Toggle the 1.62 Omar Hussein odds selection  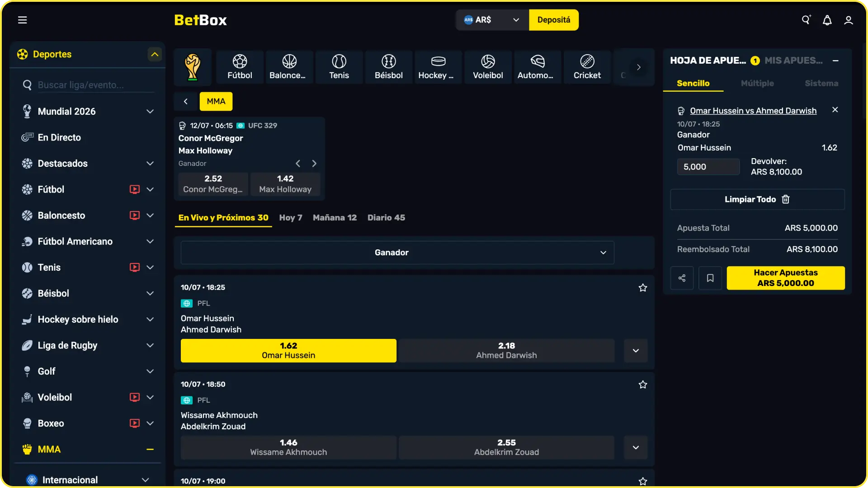coord(288,351)
